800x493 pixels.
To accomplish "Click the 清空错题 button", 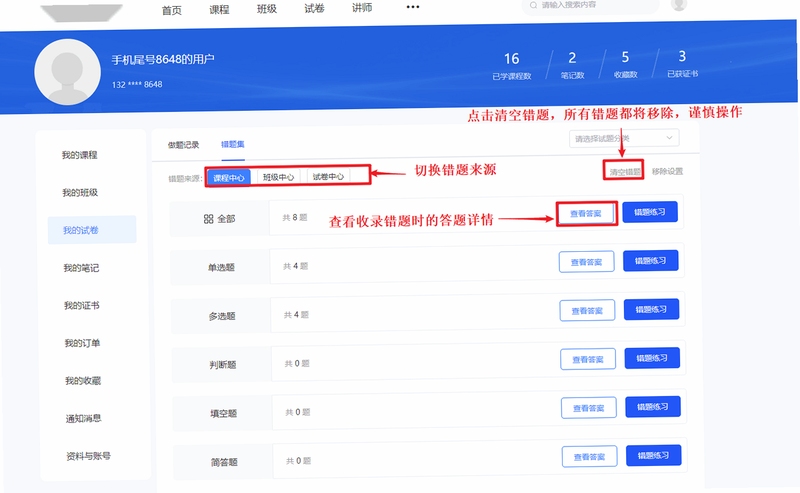I will pyautogui.click(x=624, y=172).
